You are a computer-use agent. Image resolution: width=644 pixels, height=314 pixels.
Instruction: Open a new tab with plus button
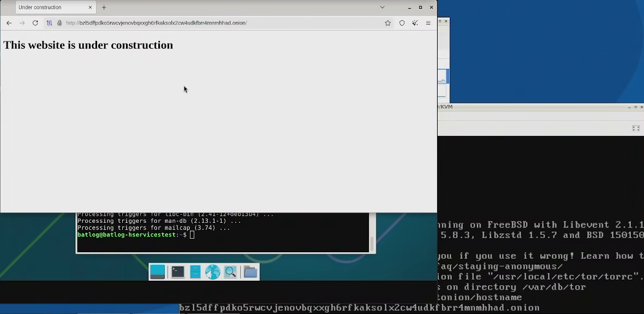104,8
